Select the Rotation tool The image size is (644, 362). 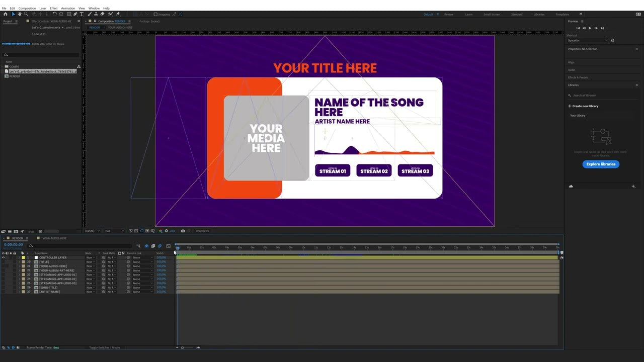[x=55, y=14]
